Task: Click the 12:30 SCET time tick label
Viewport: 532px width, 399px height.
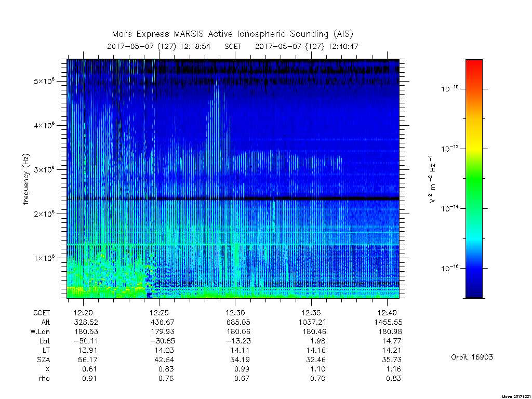Action: coord(235,312)
